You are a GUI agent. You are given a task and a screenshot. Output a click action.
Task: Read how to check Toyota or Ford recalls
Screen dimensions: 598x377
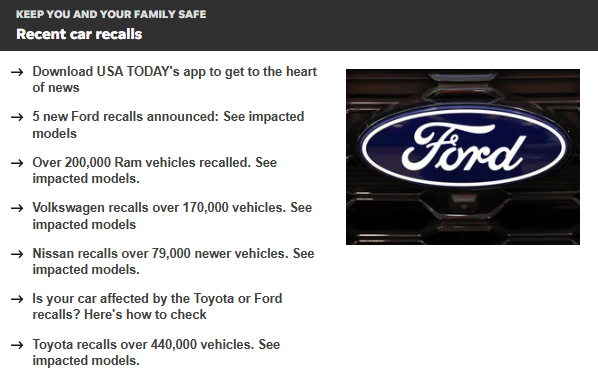pos(157,306)
